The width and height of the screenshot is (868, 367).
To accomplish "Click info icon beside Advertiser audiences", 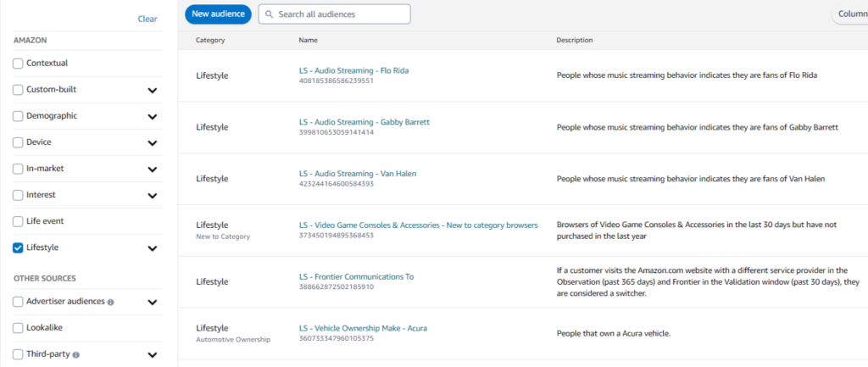I will pyautogui.click(x=111, y=303).
